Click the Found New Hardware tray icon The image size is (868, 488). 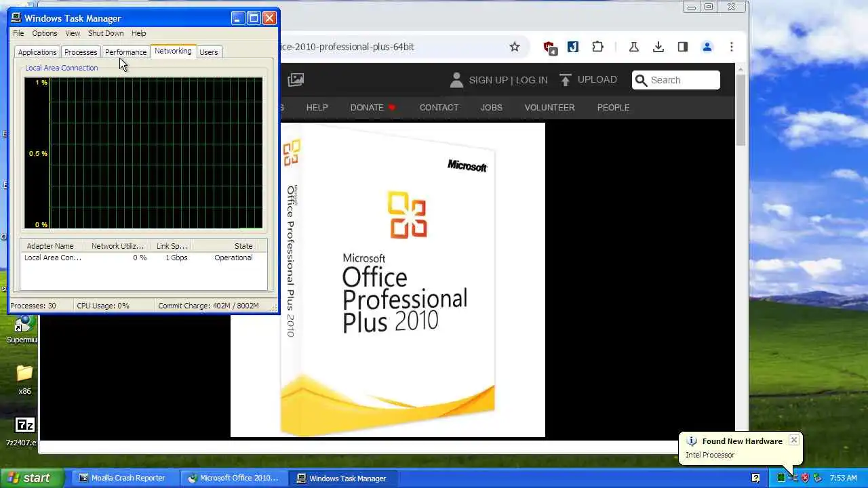(793, 478)
